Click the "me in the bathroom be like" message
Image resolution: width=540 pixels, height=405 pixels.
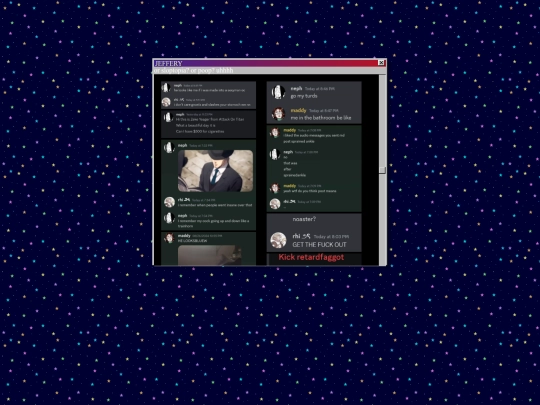click(321, 118)
